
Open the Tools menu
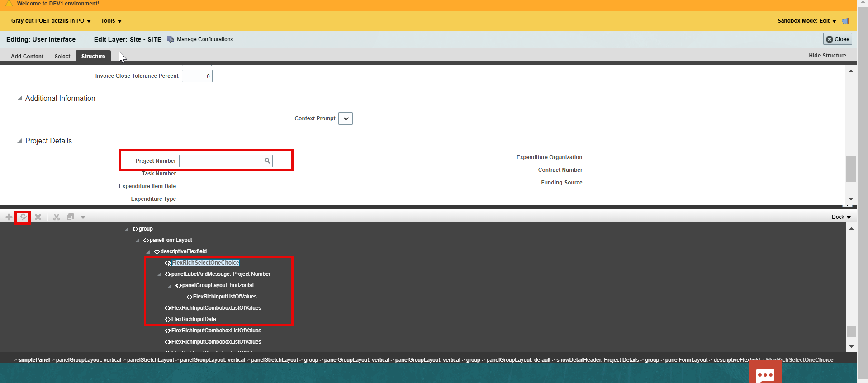point(111,21)
